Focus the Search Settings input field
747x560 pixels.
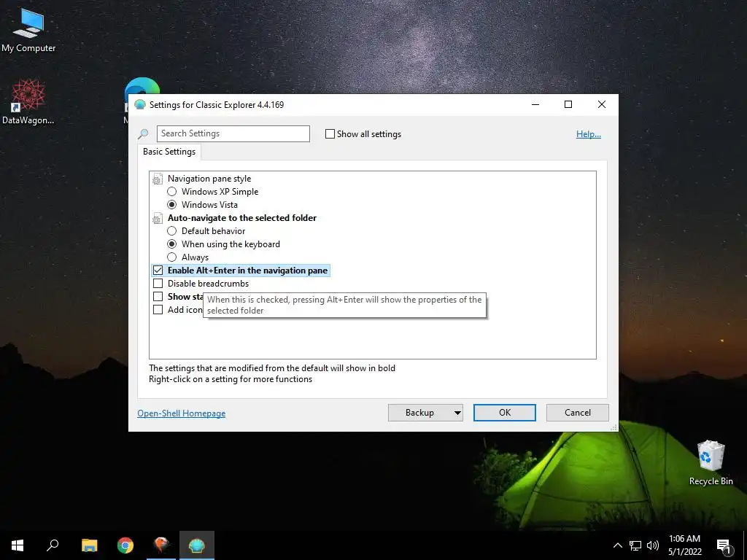tap(233, 134)
